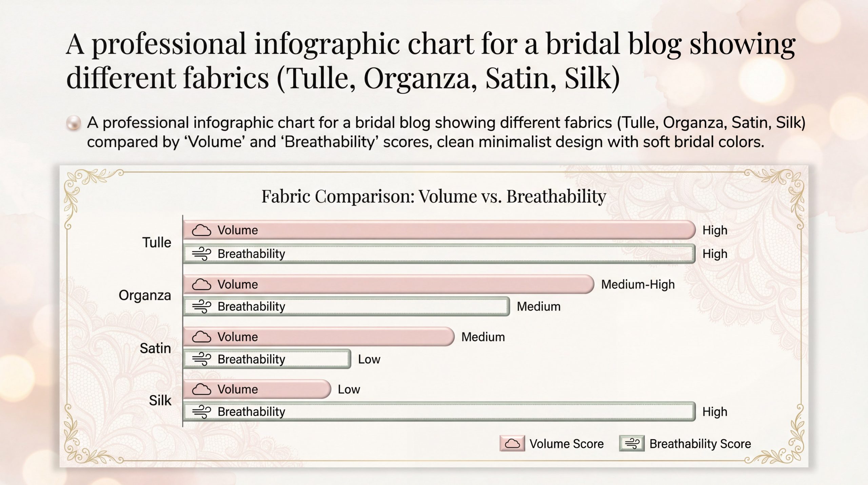Click the Medium-High value label for Organza
Screen dimensions: 868x485
coord(638,284)
